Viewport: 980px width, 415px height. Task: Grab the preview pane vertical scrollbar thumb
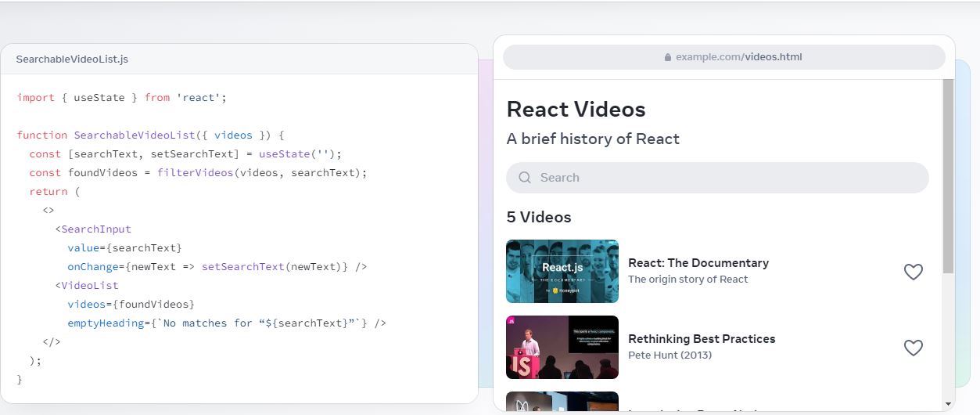coord(948,176)
